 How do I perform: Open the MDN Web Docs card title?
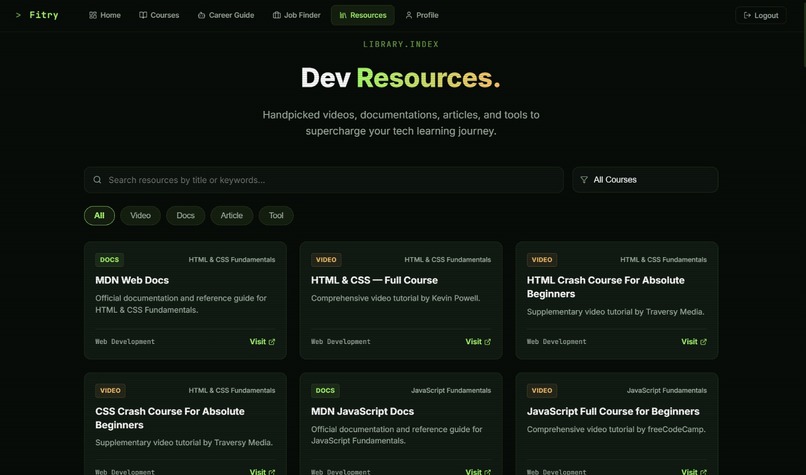point(132,280)
